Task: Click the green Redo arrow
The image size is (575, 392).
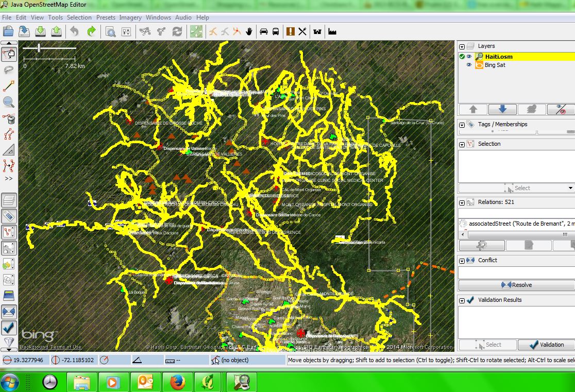Action: [91, 31]
